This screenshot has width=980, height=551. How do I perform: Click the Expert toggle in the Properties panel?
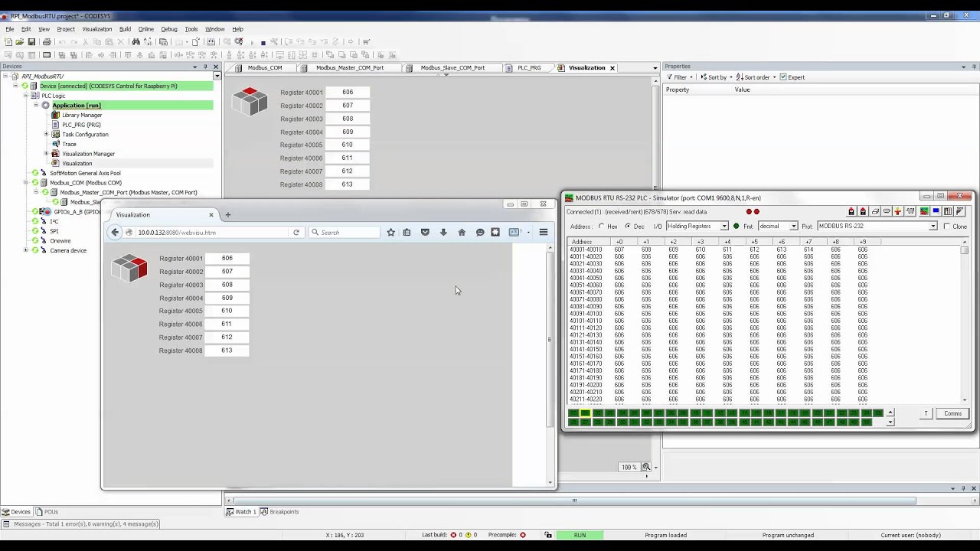point(792,77)
